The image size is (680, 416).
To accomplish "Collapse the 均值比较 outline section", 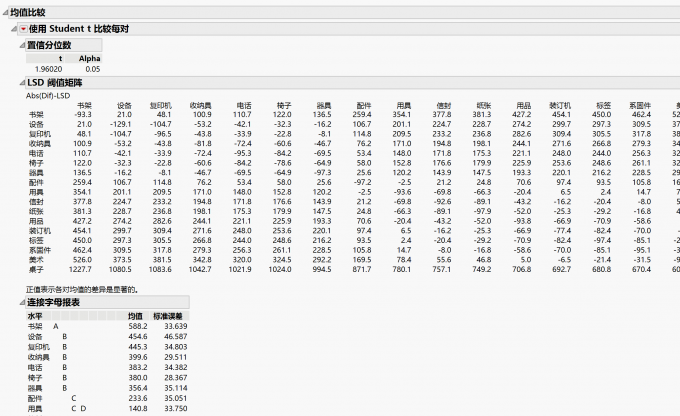I will pos(5,11).
